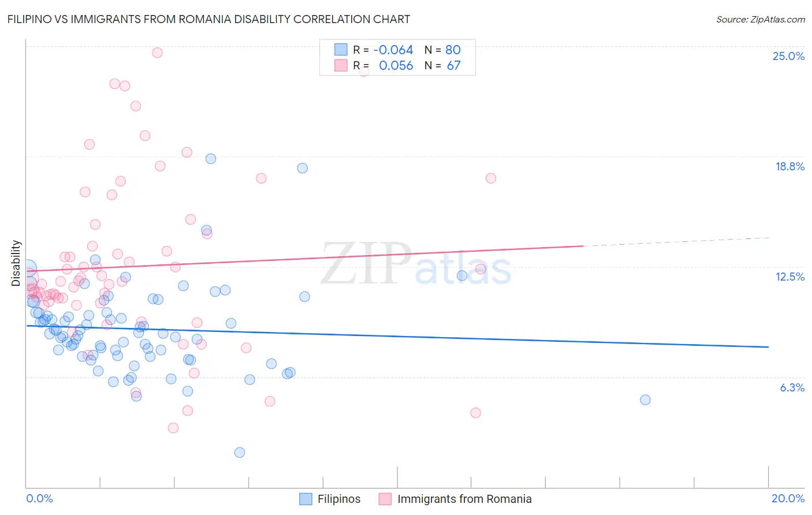Toggle the Filipinos legend label

click(339, 499)
